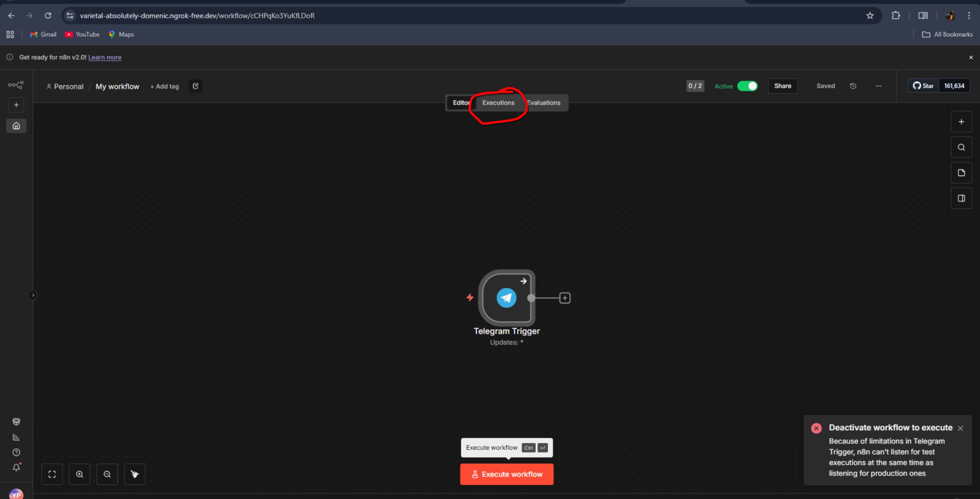Toggle the right side panel
This screenshot has width=980, height=499.
point(961,198)
